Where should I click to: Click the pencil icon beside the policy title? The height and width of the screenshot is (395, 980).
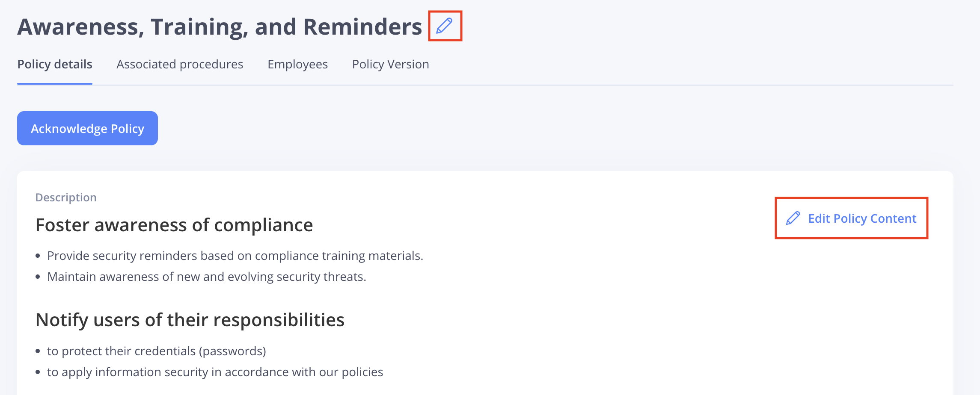pos(444,26)
